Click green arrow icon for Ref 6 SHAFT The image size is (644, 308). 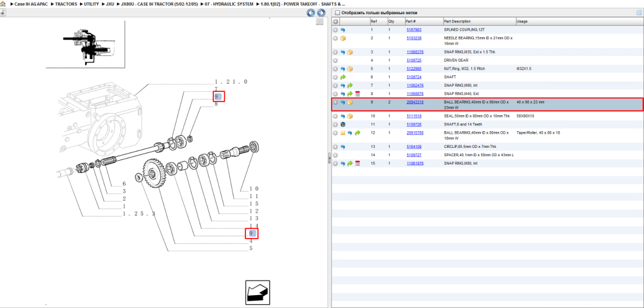(x=343, y=77)
